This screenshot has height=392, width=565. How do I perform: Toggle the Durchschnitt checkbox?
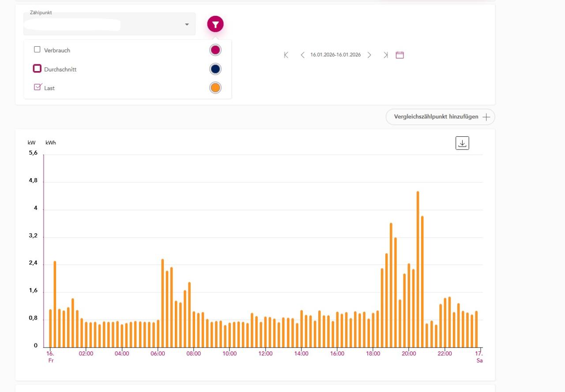pos(37,69)
